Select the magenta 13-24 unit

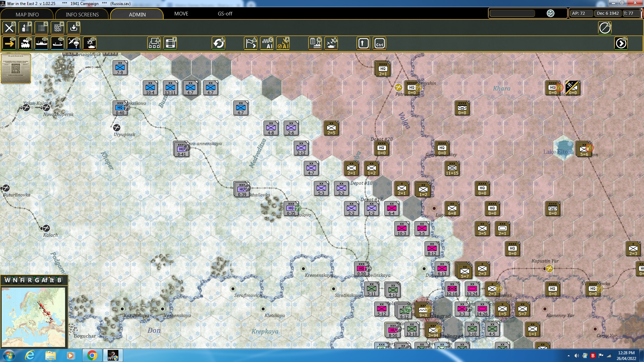(472, 289)
